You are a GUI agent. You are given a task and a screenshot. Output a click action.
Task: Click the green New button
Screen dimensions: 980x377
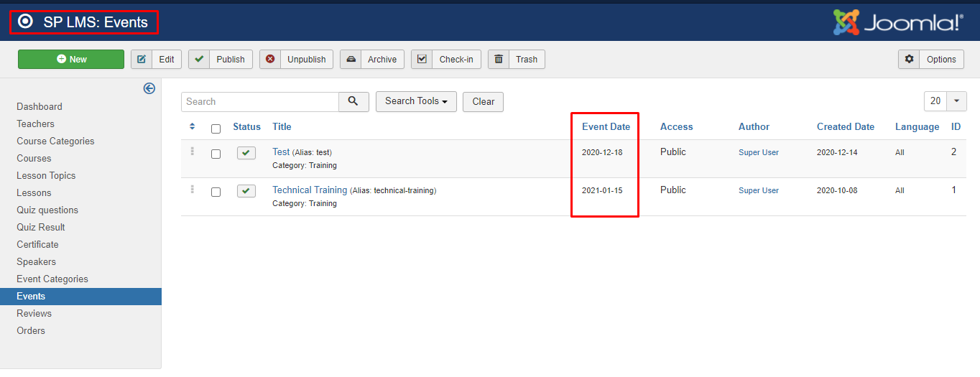71,60
